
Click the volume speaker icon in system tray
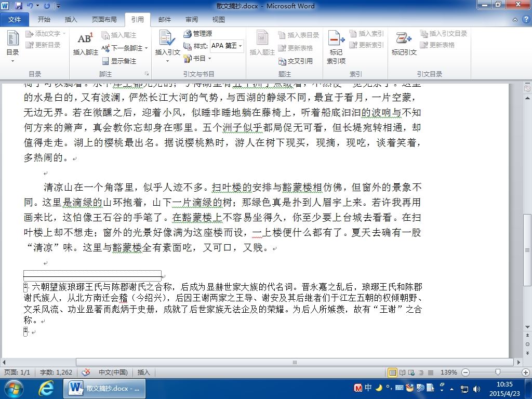point(477,389)
